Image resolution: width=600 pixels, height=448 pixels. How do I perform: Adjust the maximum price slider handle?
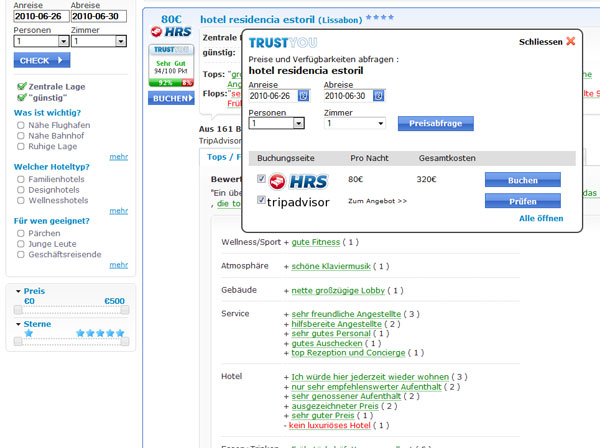pos(125,310)
